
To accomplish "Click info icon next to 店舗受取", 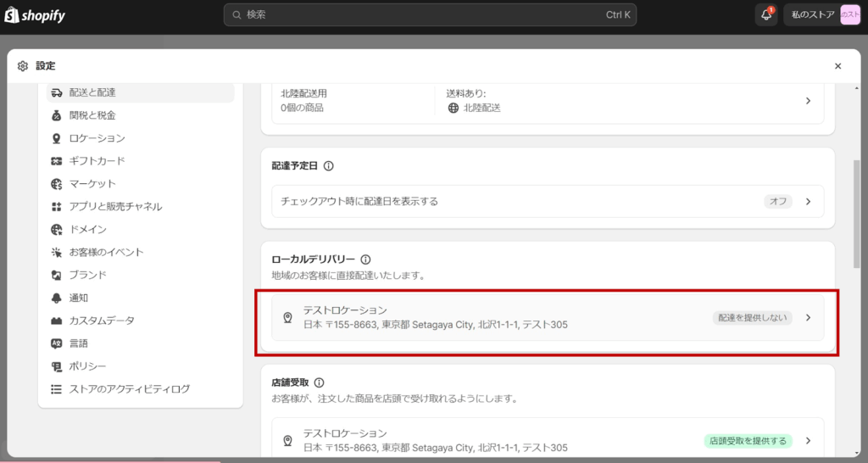I will (319, 382).
